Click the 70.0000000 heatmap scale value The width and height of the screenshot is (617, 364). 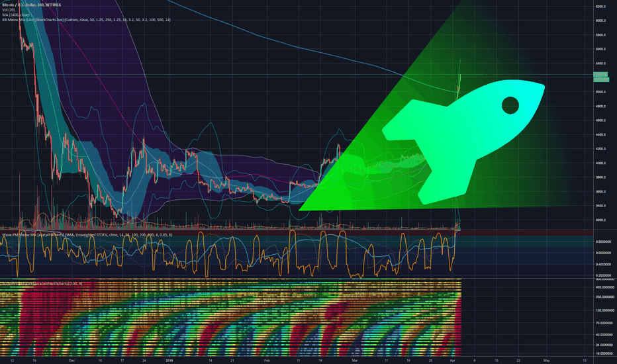point(604,323)
